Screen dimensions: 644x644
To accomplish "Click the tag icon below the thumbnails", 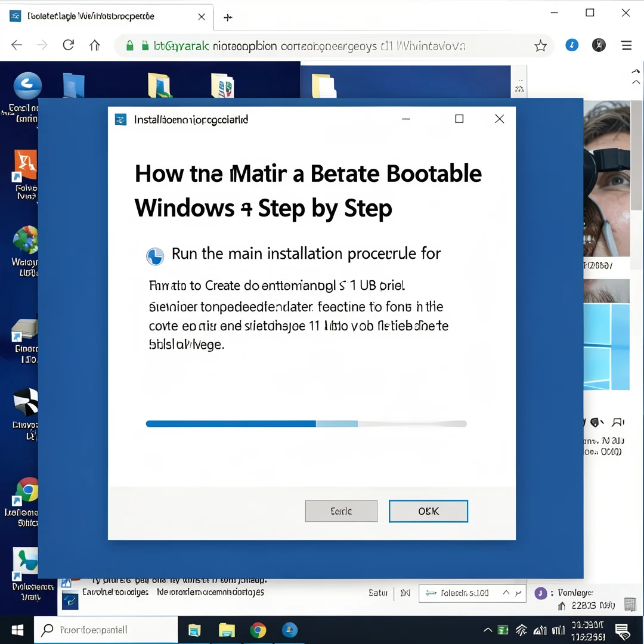I will coord(596,422).
